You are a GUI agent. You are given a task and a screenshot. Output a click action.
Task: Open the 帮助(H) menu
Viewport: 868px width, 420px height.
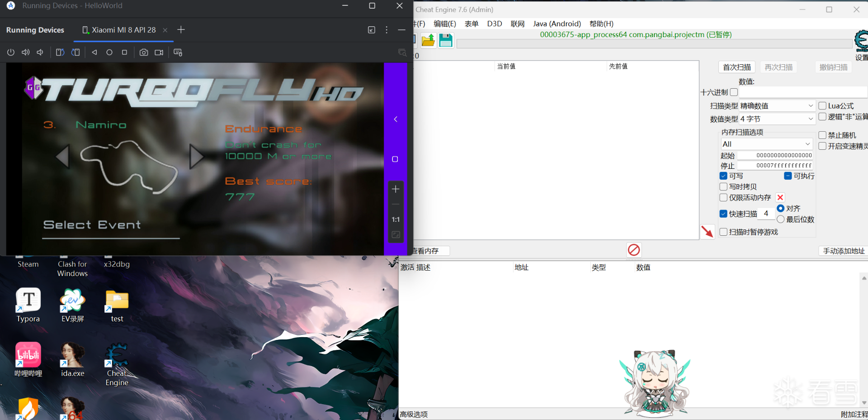(x=602, y=24)
